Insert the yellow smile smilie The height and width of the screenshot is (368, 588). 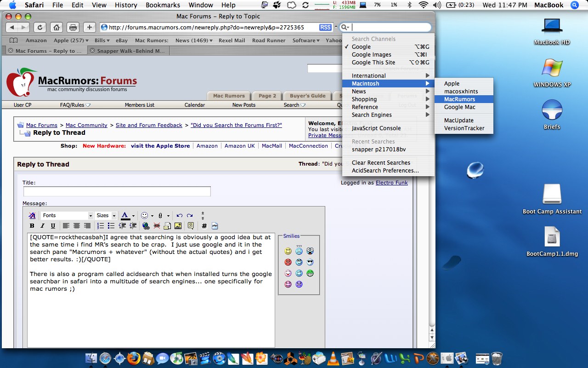click(288, 251)
